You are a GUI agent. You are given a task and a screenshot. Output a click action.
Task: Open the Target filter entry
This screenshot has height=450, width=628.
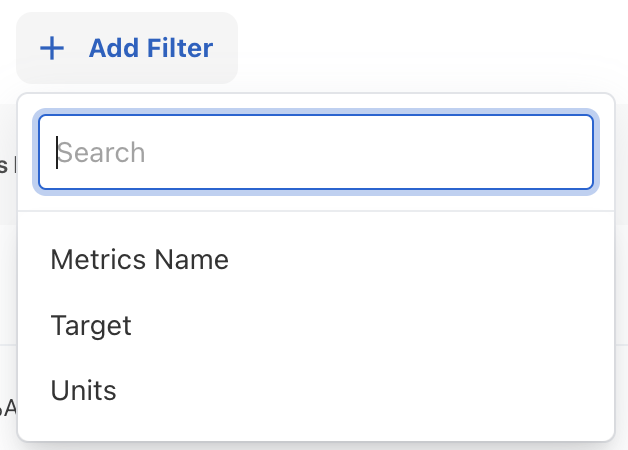point(91,325)
